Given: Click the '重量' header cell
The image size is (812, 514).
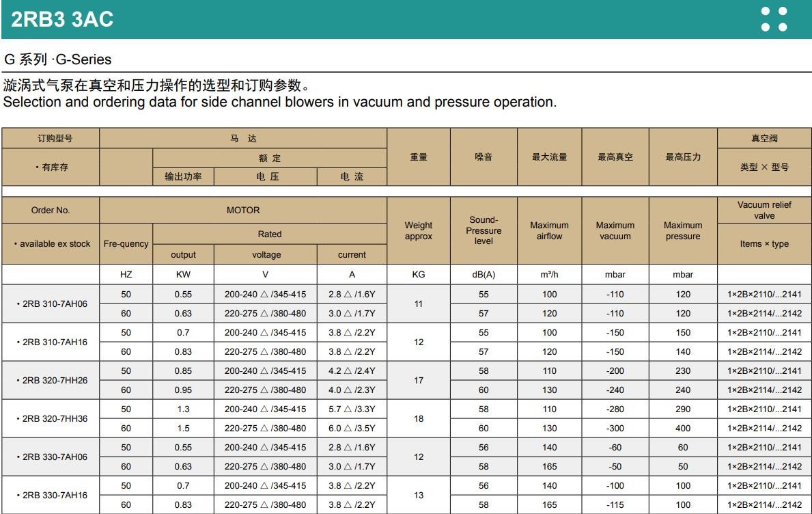Looking at the screenshot, I should (x=419, y=157).
